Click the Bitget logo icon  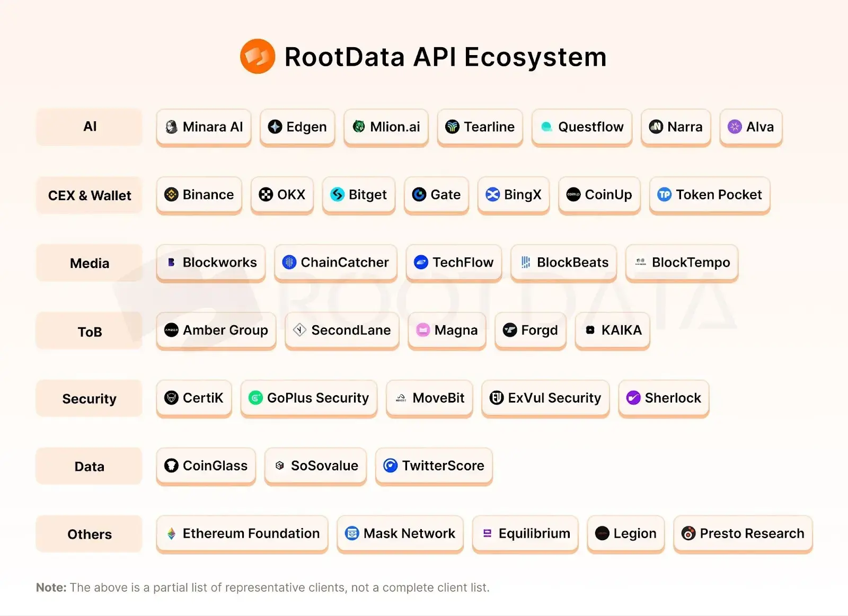point(337,195)
